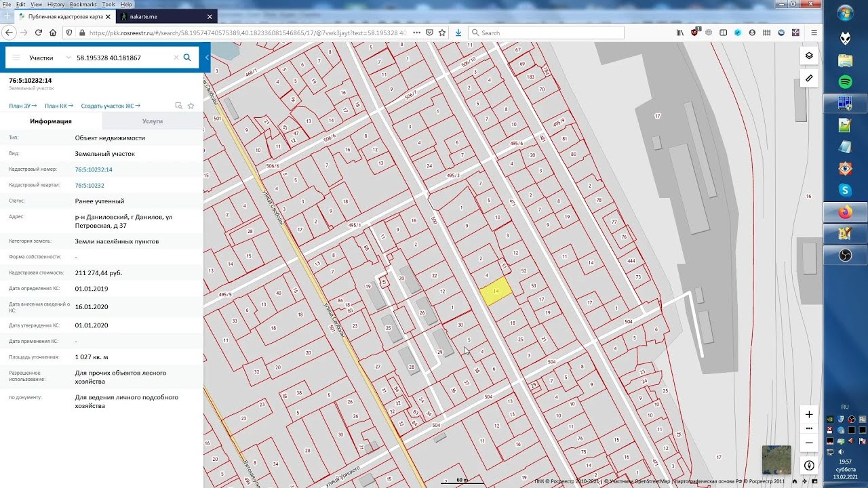
Task: Bookmark this page with the address-bar star
Action: coord(442,33)
